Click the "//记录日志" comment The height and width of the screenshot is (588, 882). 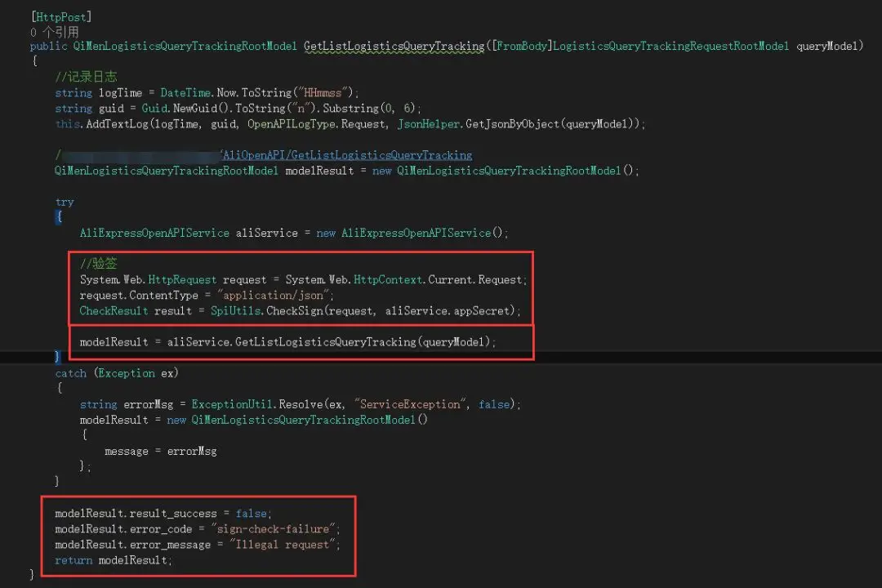pyautogui.click(x=86, y=77)
